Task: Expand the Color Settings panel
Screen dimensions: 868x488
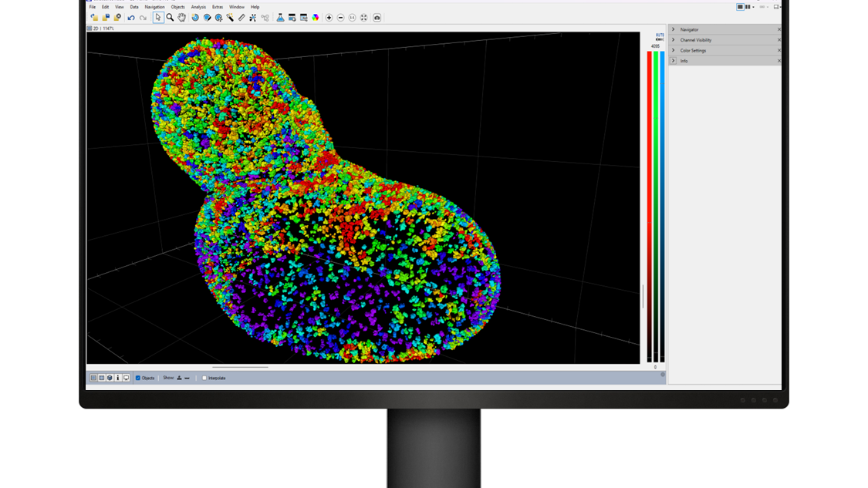Action: 674,50
